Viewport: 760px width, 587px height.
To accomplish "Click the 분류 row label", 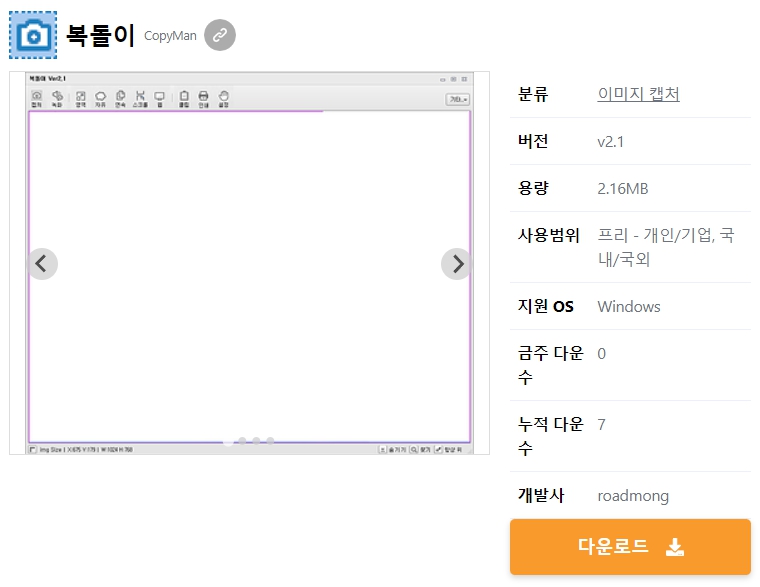I will [x=533, y=94].
